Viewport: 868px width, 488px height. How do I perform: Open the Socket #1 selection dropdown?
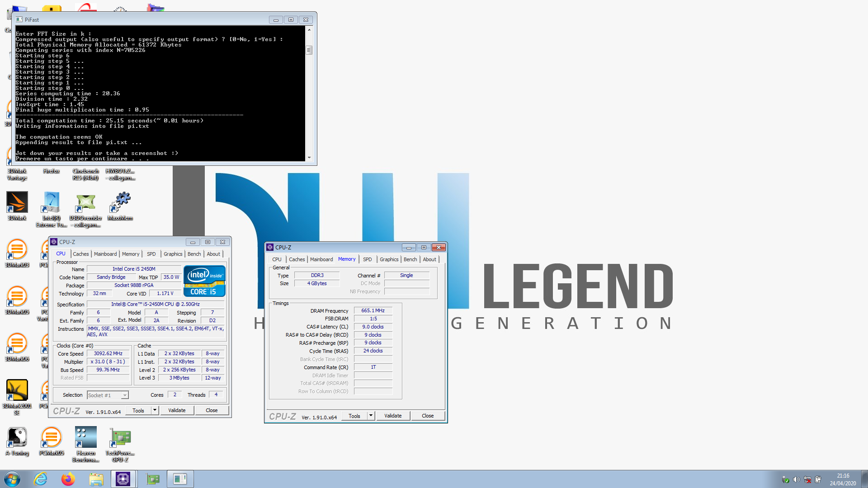[108, 395]
